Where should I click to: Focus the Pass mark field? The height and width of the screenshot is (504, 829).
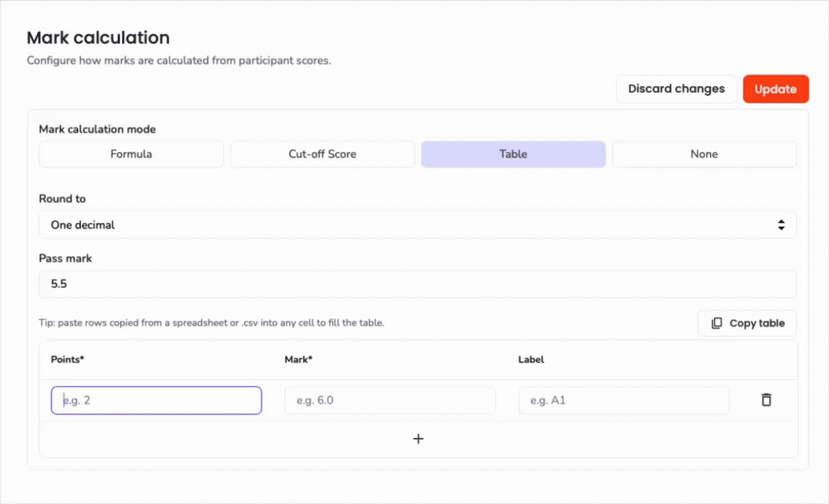(x=417, y=284)
